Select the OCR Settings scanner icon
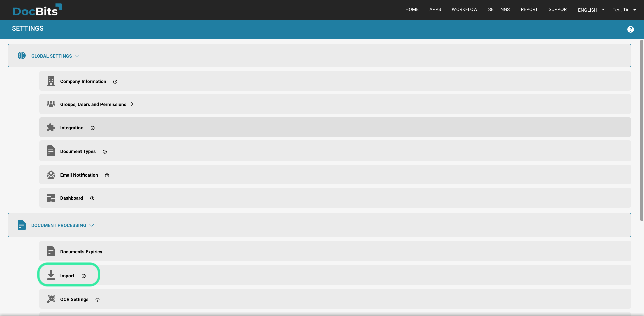This screenshot has height=316, width=644. coord(51,299)
